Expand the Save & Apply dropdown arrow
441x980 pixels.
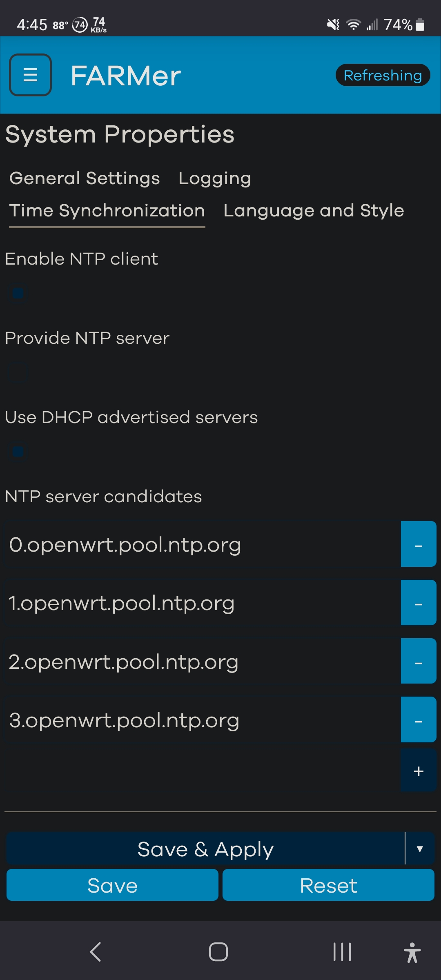point(419,849)
